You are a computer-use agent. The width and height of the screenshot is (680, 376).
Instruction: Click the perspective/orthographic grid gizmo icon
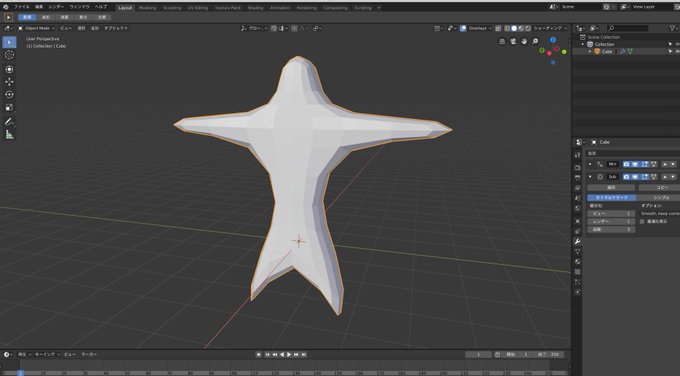pos(502,41)
